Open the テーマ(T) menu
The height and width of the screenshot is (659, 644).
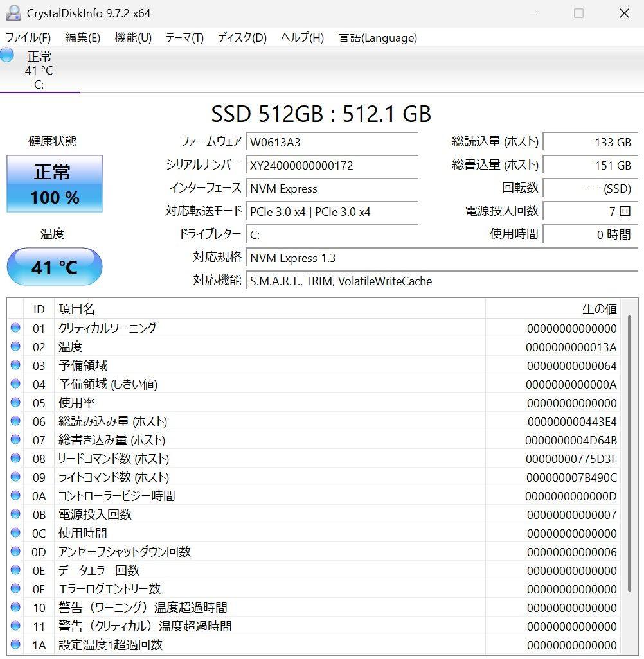point(184,38)
